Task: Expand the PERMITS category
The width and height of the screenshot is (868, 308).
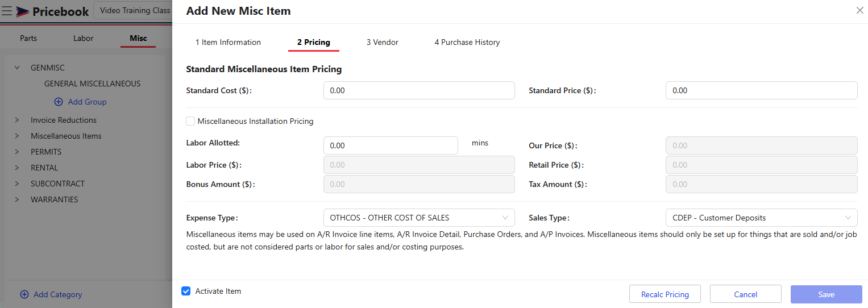Action: point(17,152)
